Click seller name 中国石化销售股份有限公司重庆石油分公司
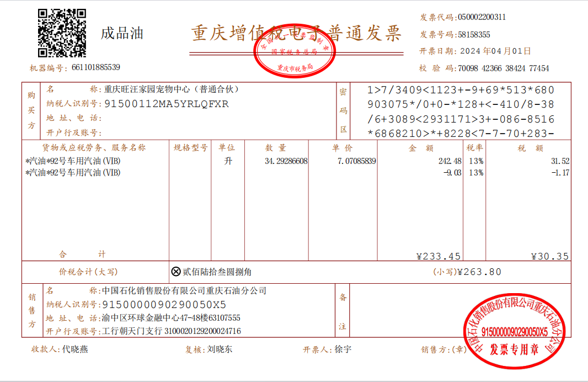Viewport: 588px width, 382px height. tap(184, 290)
